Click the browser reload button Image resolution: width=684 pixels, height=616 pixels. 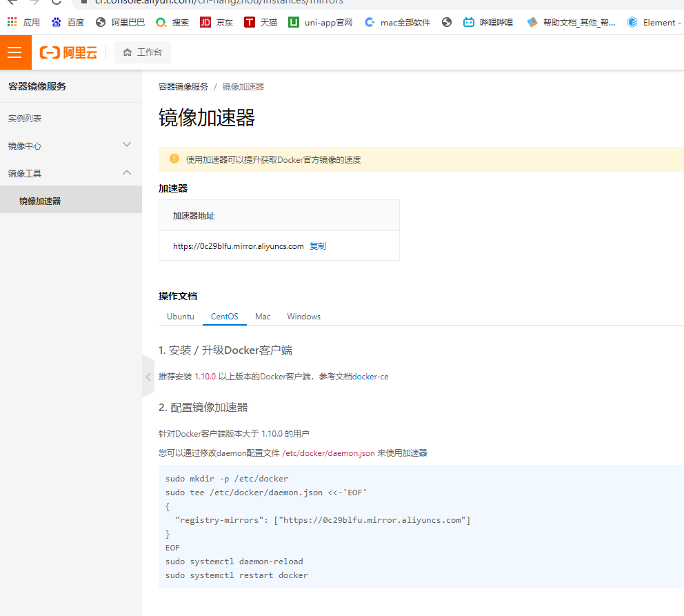tap(57, 2)
